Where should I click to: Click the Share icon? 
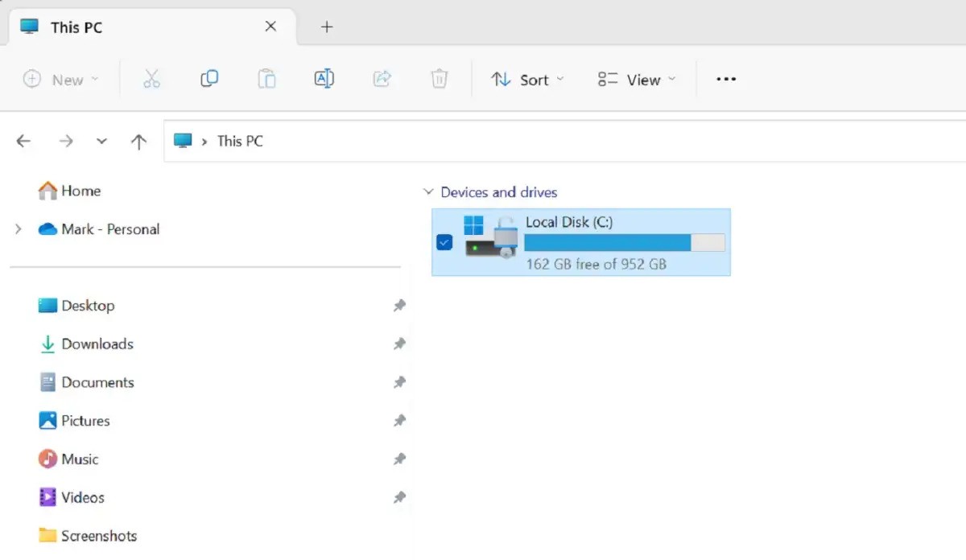pos(382,79)
